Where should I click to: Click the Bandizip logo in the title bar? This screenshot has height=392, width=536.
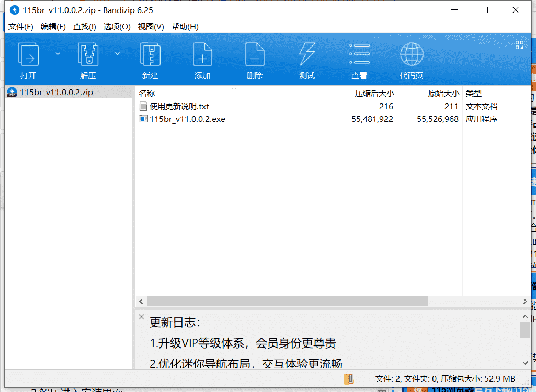click(x=14, y=10)
